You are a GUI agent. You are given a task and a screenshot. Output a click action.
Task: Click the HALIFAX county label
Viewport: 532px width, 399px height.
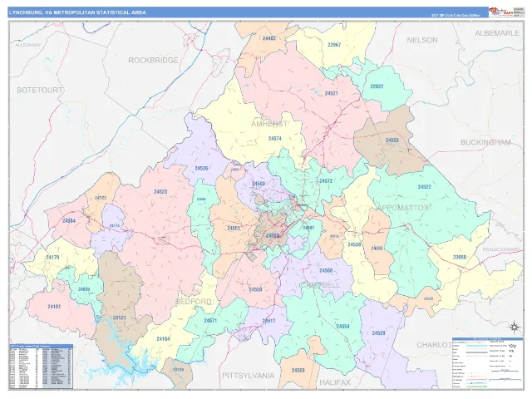(x=334, y=382)
